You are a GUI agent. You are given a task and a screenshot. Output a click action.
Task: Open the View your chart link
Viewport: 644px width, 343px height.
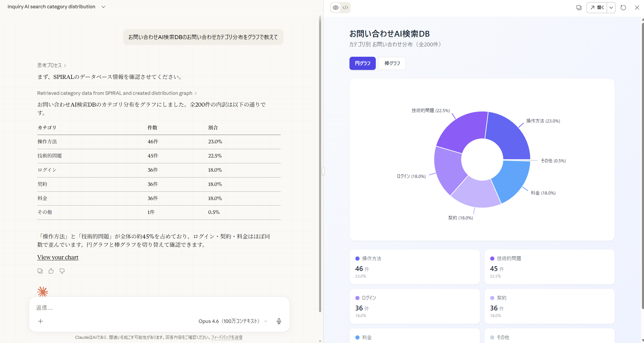(x=58, y=257)
